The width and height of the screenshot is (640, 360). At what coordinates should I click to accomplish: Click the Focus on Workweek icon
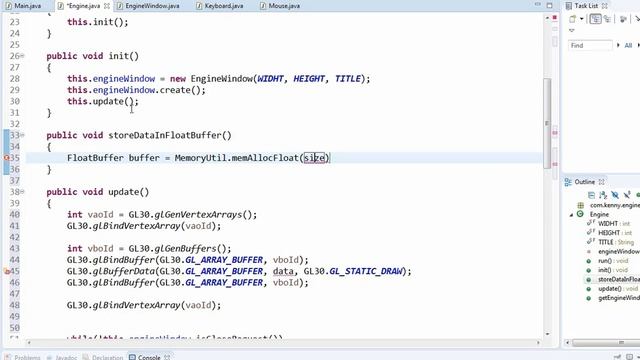point(623,19)
